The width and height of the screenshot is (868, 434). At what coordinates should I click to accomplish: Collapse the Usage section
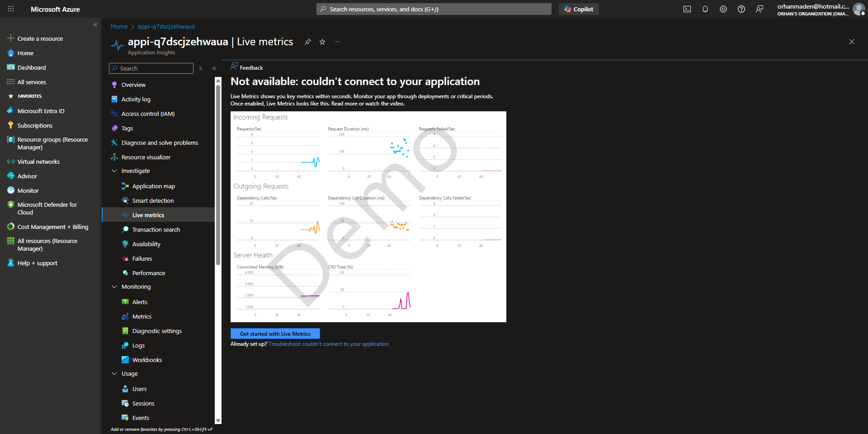114,374
